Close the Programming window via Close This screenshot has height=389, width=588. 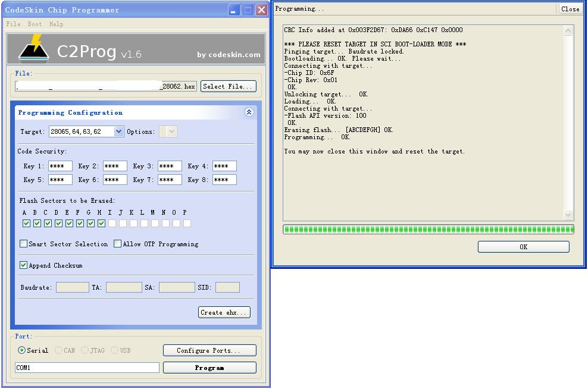point(570,9)
